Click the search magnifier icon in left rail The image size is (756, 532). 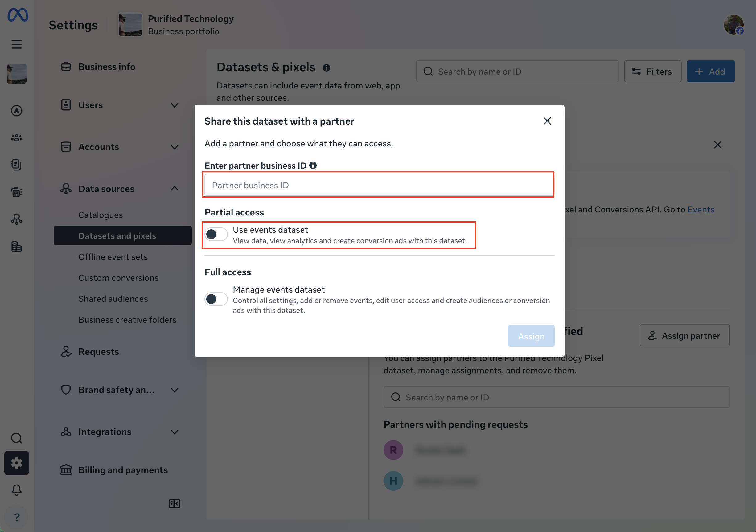[x=16, y=438]
